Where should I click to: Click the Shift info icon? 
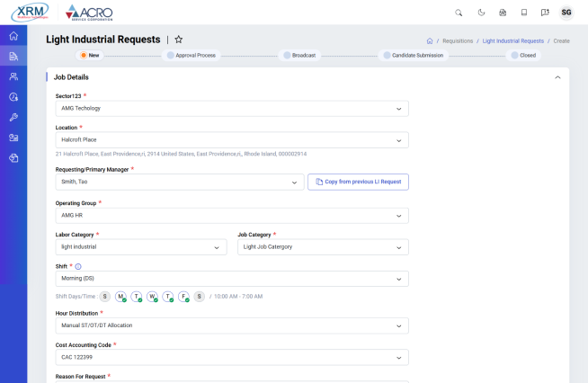coord(78,266)
